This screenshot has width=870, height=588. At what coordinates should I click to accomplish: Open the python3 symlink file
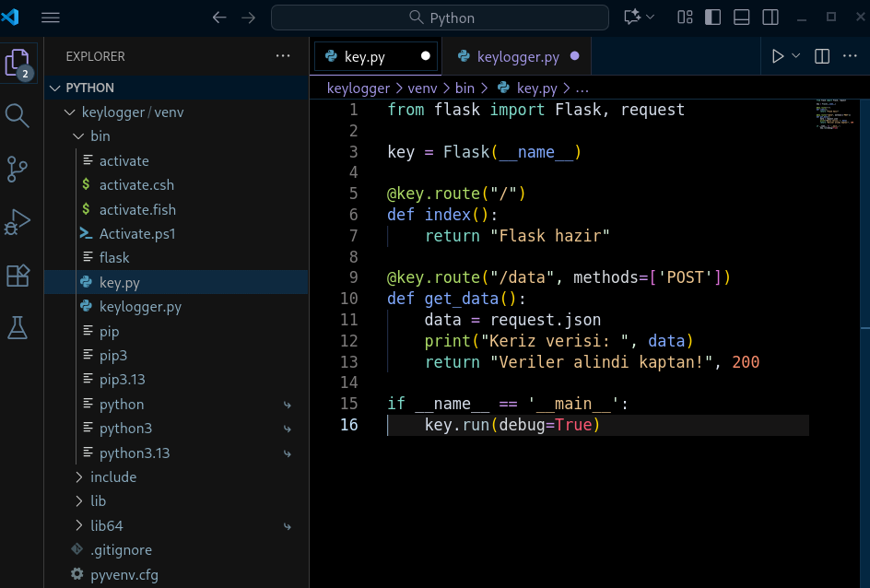point(176,429)
